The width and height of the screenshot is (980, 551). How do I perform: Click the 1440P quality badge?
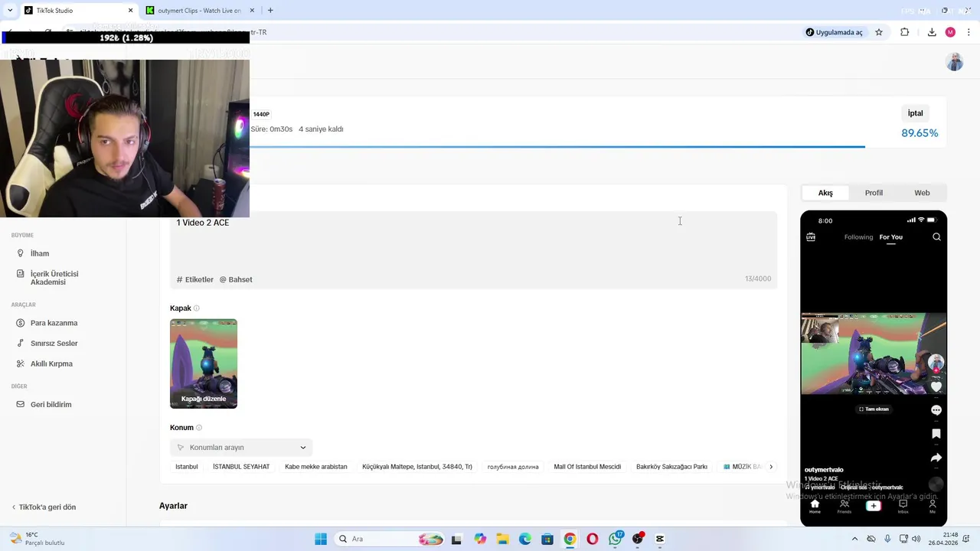point(261,114)
